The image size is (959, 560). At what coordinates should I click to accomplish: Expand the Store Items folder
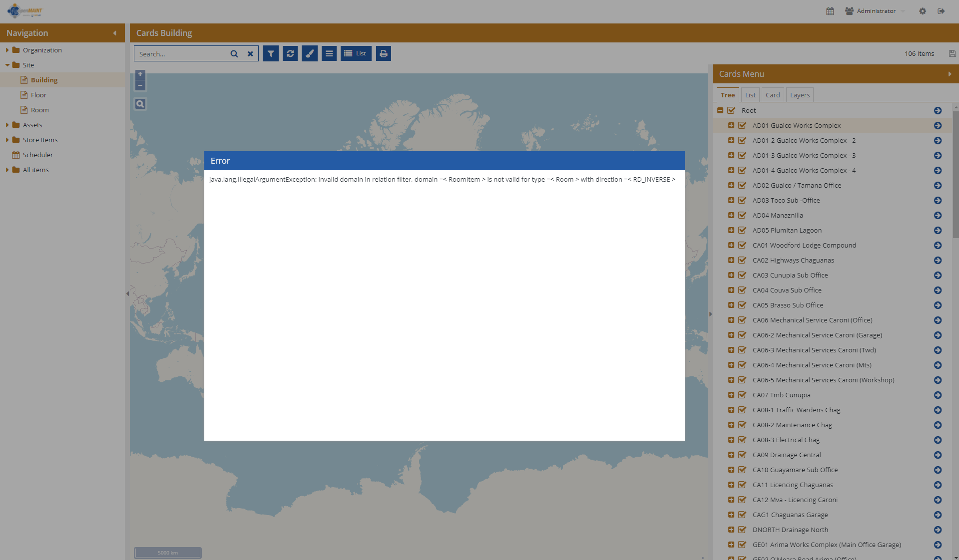pyautogui.click(x=7, y=140)
